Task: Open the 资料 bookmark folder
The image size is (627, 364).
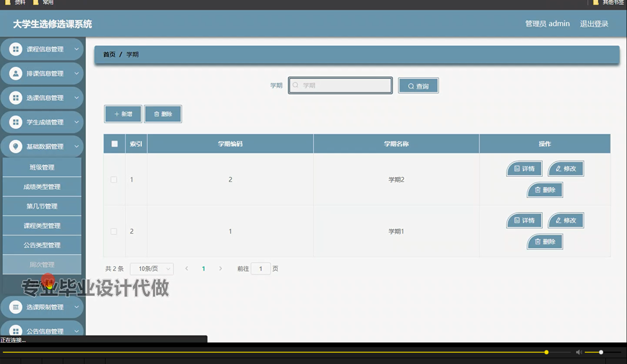Action: point(15,2)
